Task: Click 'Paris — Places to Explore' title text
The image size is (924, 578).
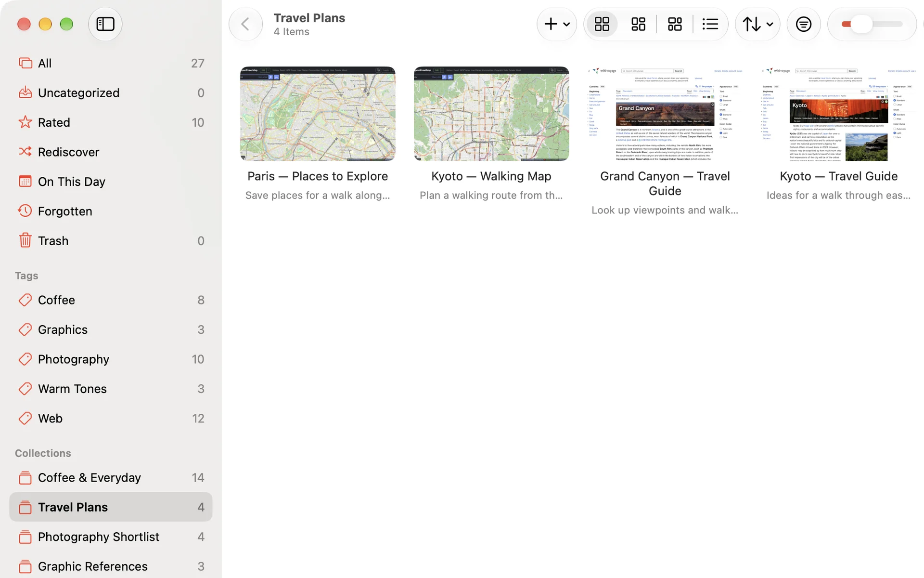Action: coord(318,176)
